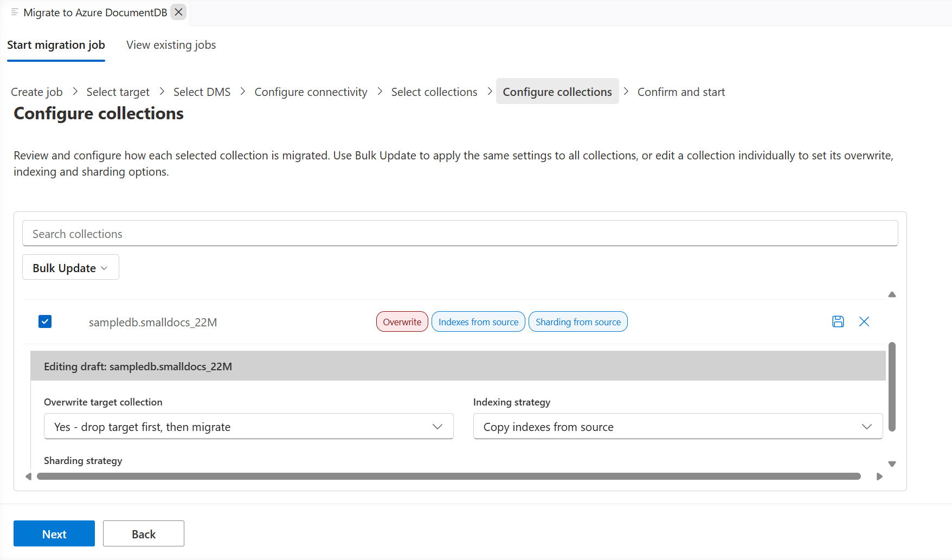Go to the Confirm and start step
This screenshot has width=952, height=560.
coord(681,92)
